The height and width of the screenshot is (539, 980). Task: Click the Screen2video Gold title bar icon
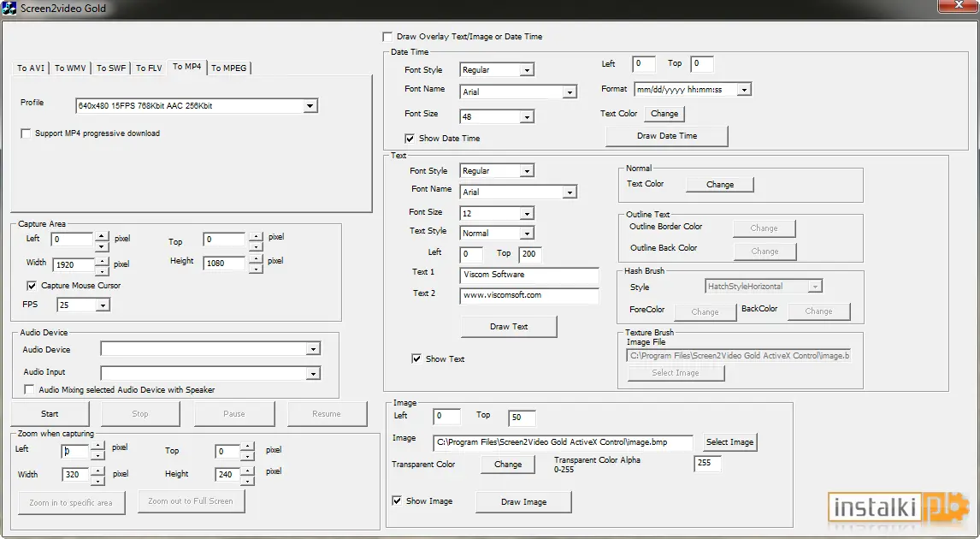pos(9,9)
